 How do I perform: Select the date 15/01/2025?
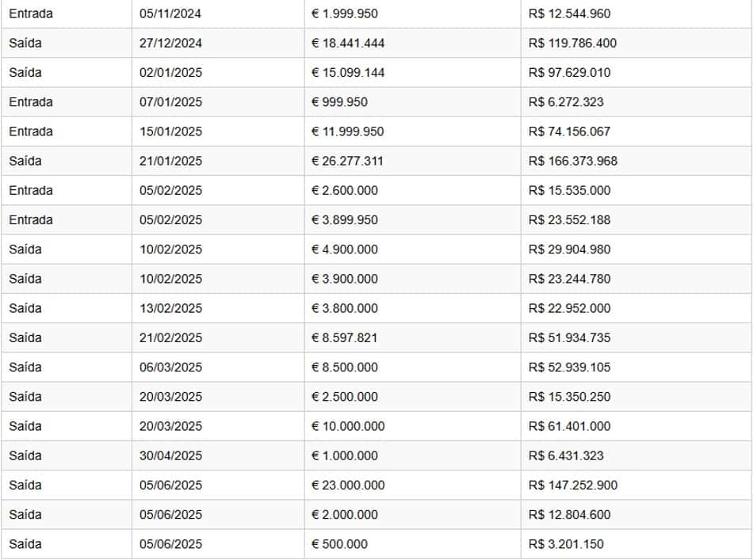(170, 131)
